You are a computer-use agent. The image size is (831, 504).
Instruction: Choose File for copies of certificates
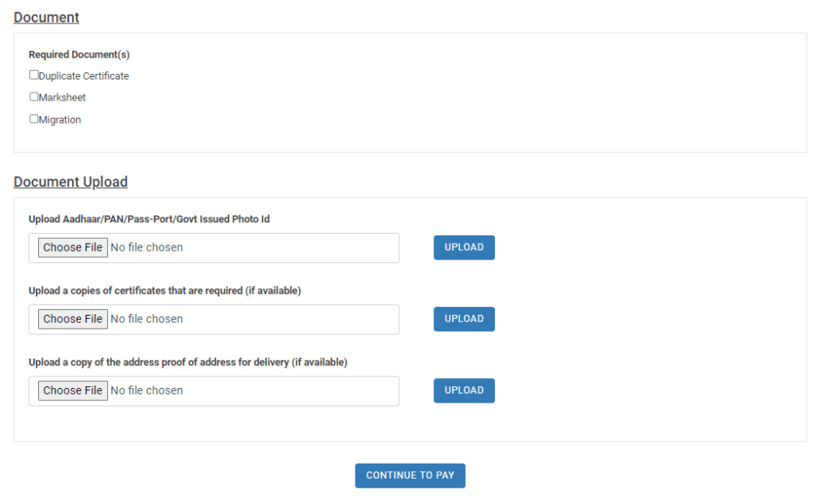pyautogui.click(x=72, y=319)
